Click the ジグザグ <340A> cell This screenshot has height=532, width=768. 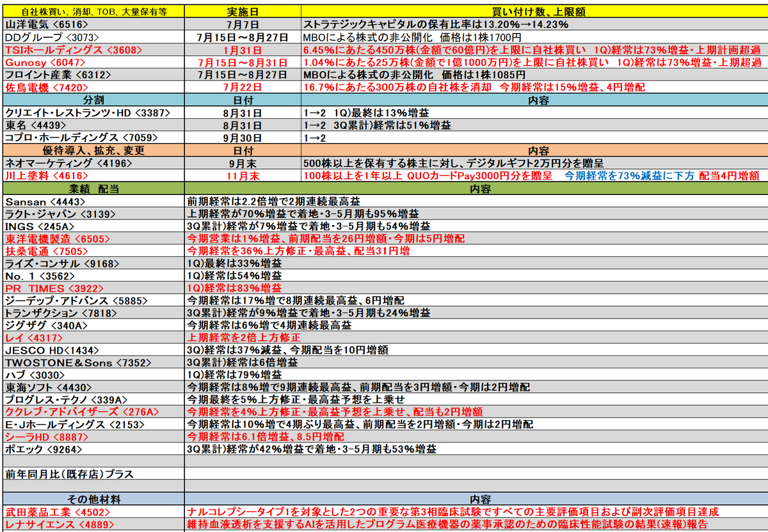click(94, 325)
